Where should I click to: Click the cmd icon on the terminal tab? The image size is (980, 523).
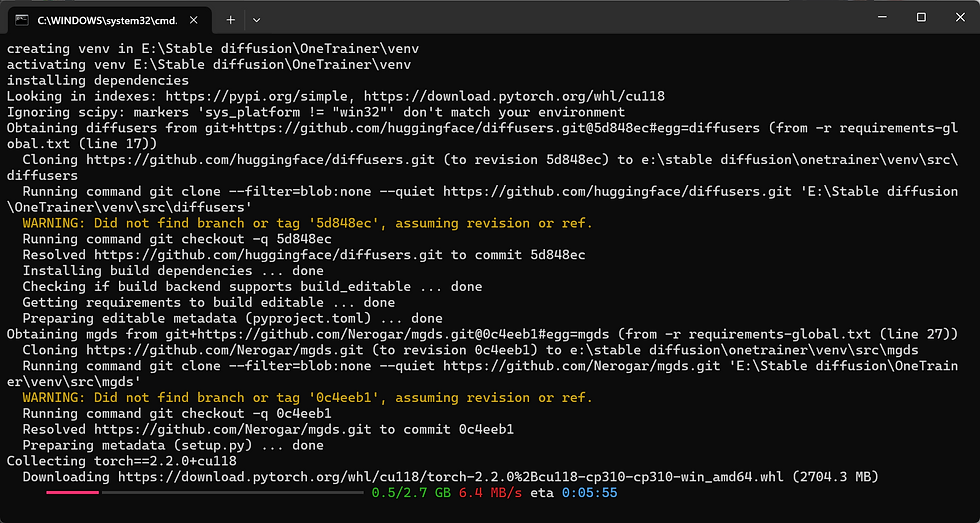coord(20,20)
